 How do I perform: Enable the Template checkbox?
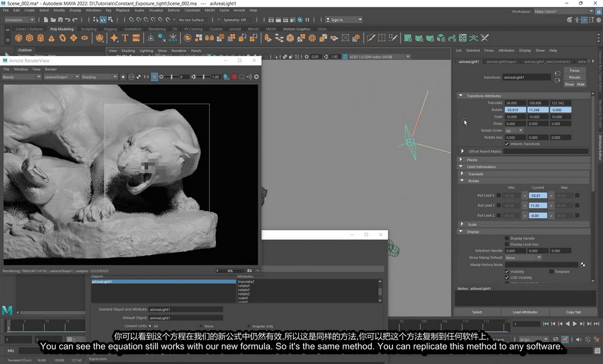[x=552, y=271]
